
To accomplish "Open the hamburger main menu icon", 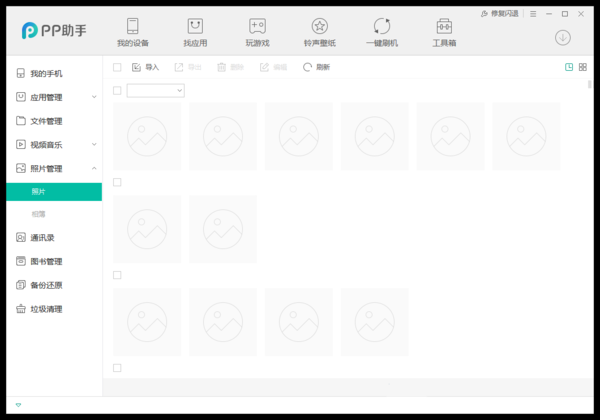I will point(533,14).
